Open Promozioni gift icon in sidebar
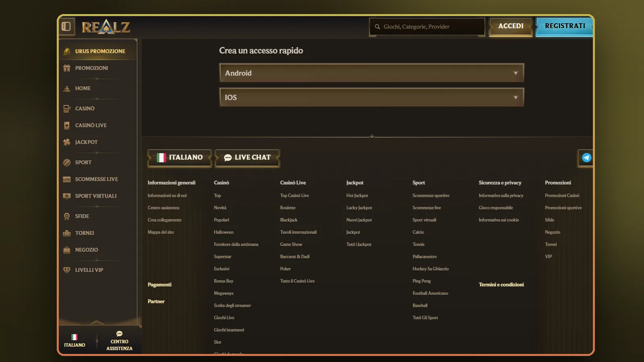 pos(67,68)
